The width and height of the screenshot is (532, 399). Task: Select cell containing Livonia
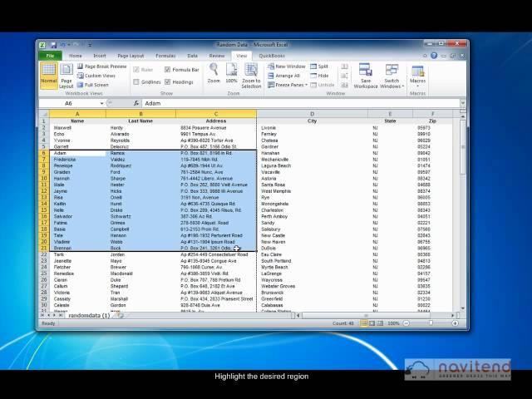313,128
